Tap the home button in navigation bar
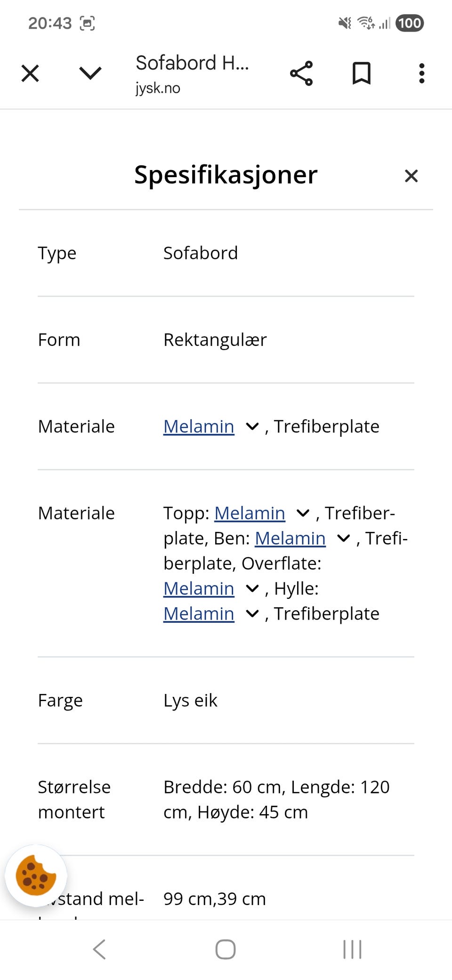 click(x=226, y=950)
